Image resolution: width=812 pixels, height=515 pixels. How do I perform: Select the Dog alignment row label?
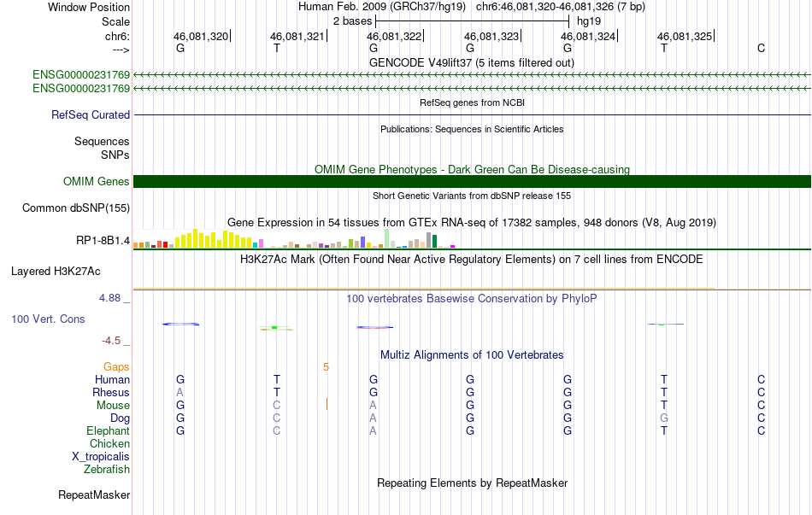click(120, 418)
